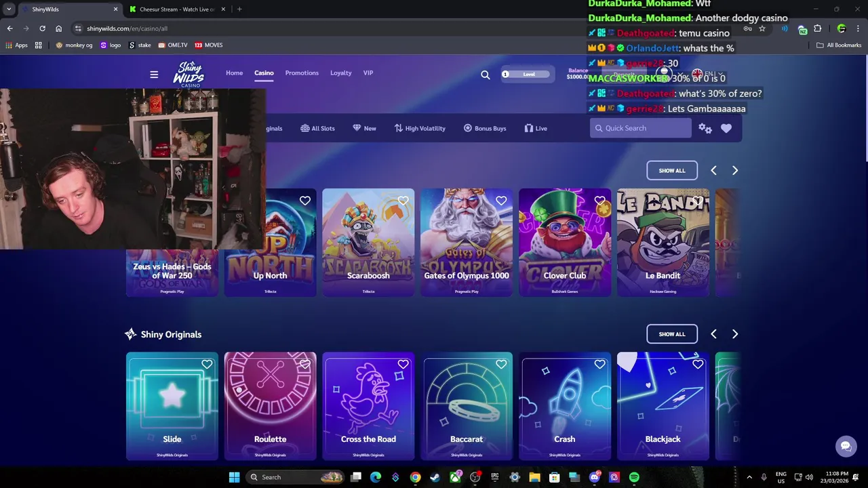
Task: Open the site search magnifier icon
Action: point(485,75)
